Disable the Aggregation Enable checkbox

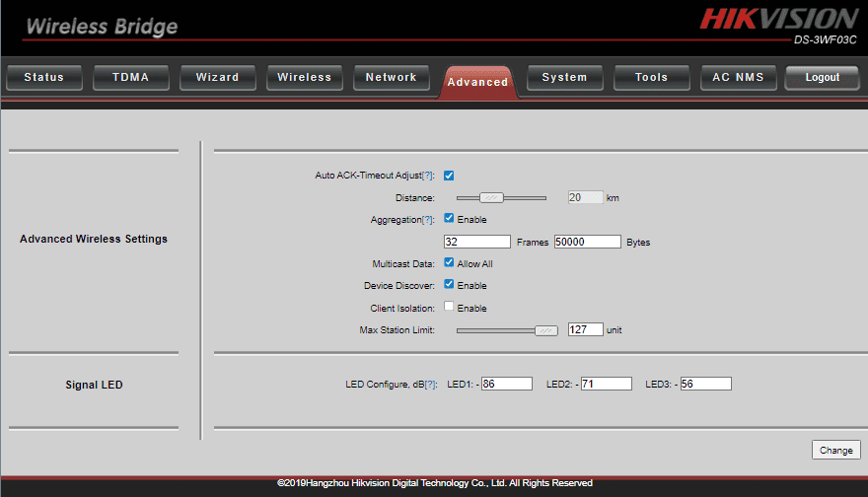(449, 219)
